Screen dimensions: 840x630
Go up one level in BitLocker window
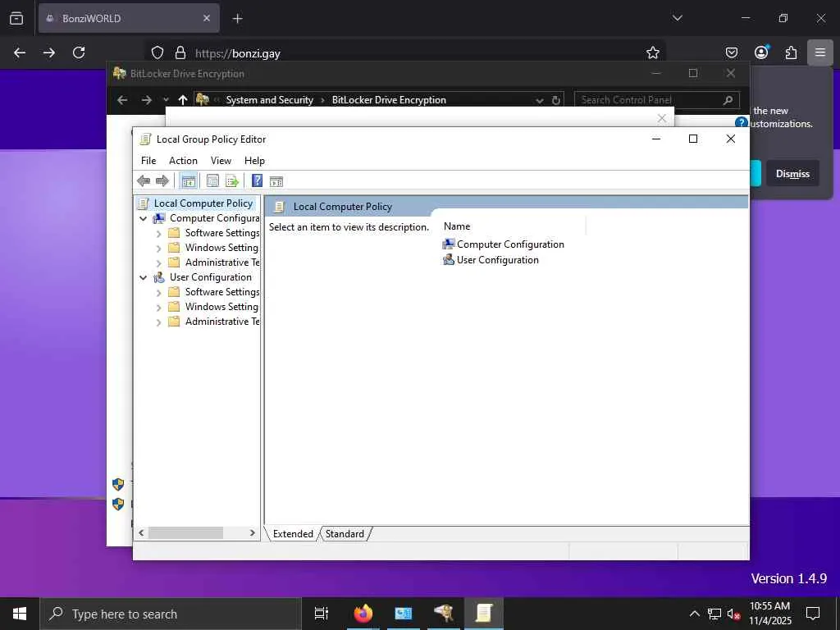(x=183, y=100)
